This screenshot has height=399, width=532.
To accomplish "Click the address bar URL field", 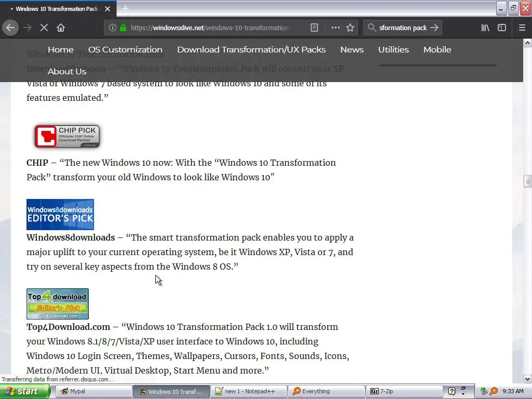I will pyautogui.click(x=210, y=28).
